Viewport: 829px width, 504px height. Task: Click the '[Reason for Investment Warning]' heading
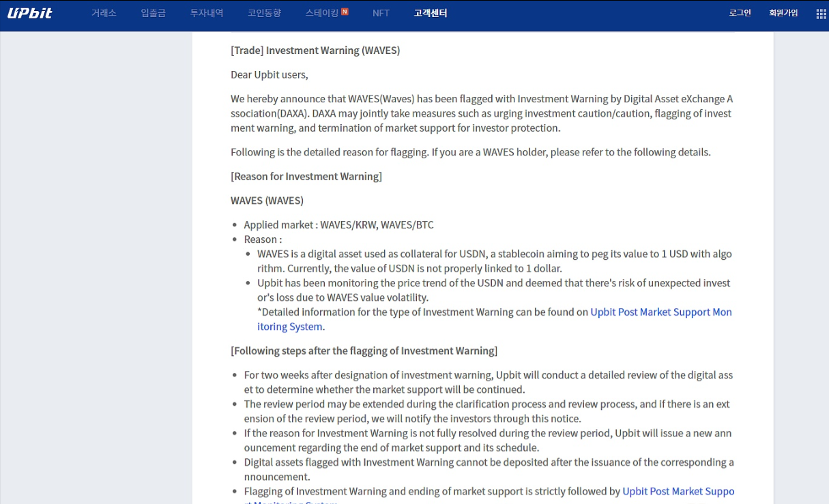tap(306, 177)
